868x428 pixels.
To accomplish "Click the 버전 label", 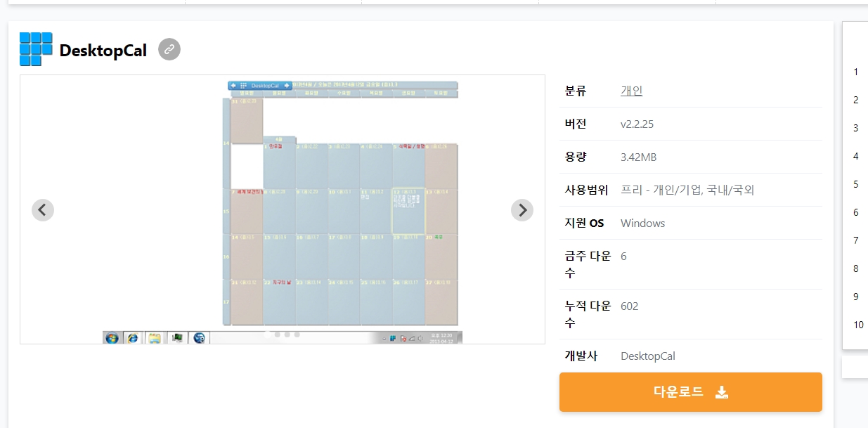I will 576,124.
